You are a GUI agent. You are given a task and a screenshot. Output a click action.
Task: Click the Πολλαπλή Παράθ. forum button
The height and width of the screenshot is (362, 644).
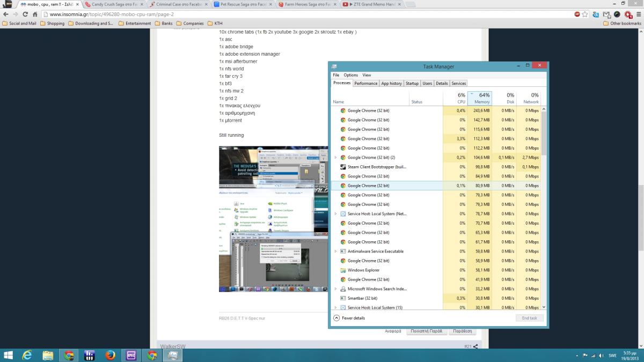[427, 331]
